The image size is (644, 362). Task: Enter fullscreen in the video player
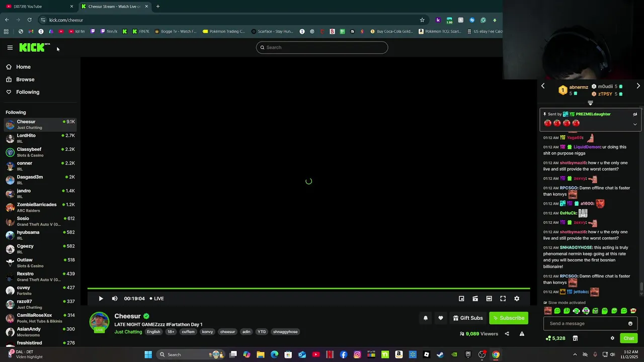pos(503,299)
